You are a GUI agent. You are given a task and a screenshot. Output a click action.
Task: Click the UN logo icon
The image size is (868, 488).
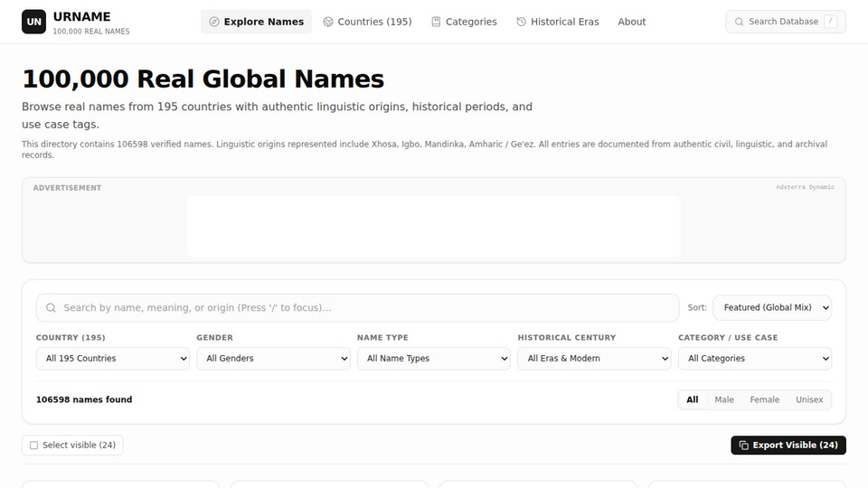point(33,22)
